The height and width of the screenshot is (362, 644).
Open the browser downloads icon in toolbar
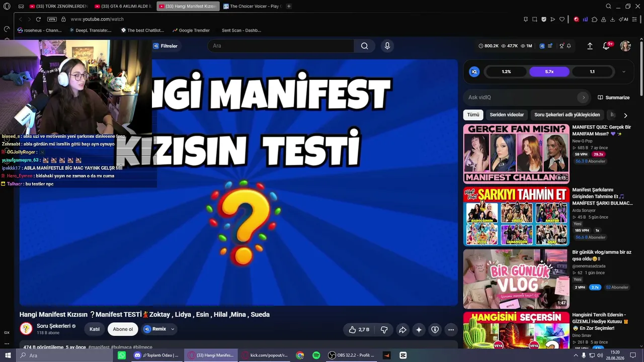(x=612, y=19)
